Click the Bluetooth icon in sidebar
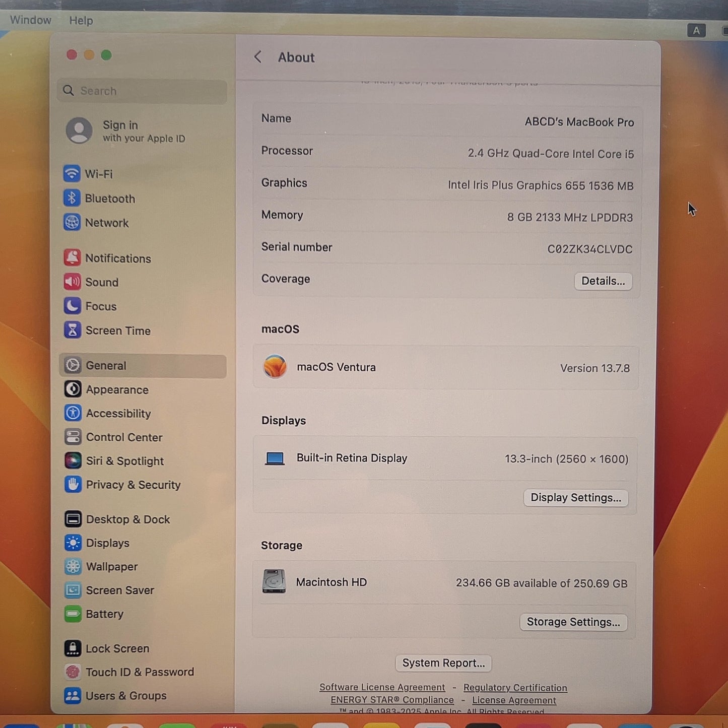The width and height of the screenshot is (728, 728). click(72, 198)
